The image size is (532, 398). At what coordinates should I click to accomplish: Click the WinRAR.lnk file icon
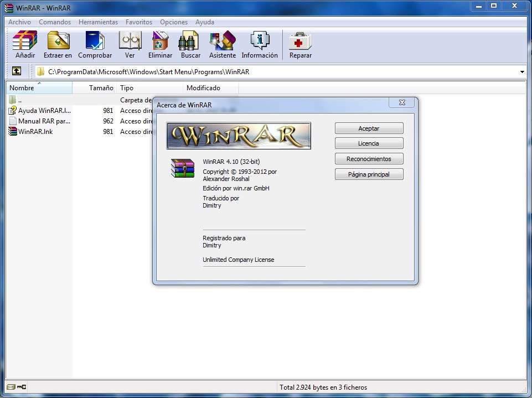tap(13, 131)
